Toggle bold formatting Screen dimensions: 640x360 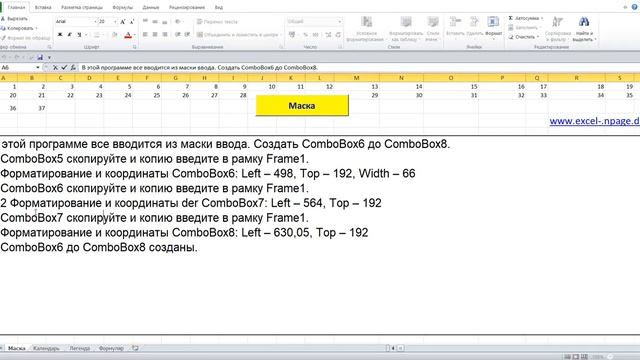coord(60,35)
